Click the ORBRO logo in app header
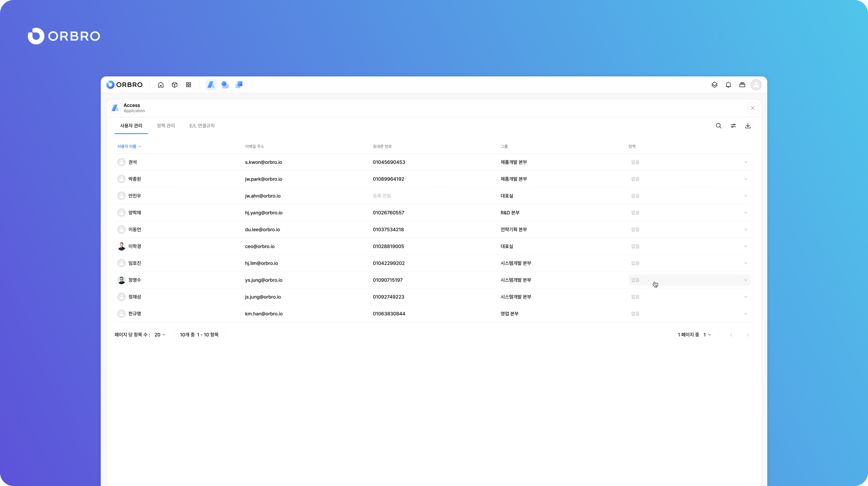The width and height of the screenshot is (868, 486). pyautogui.click(x=125, y=85)
